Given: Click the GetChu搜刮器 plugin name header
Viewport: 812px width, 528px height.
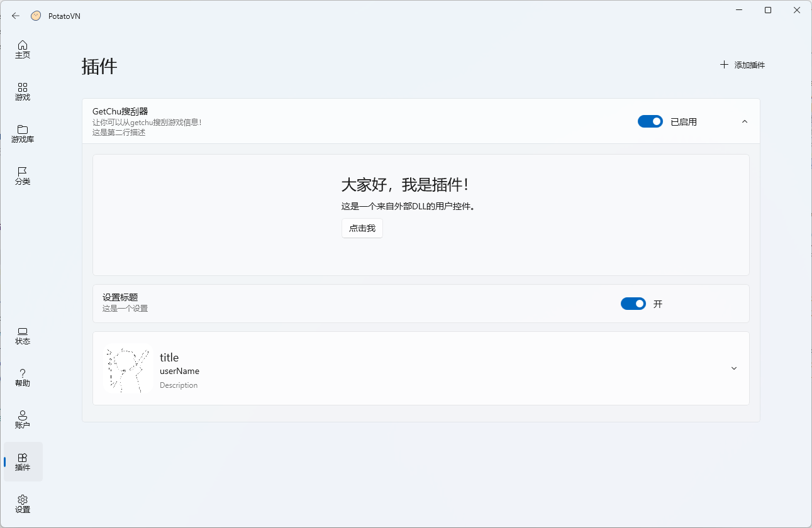Looking at the screenshot, I should (x=120, y=111).
